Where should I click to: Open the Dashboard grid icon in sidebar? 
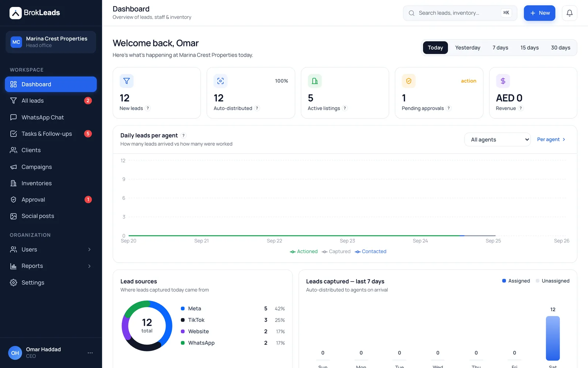(x=14, y=84)
